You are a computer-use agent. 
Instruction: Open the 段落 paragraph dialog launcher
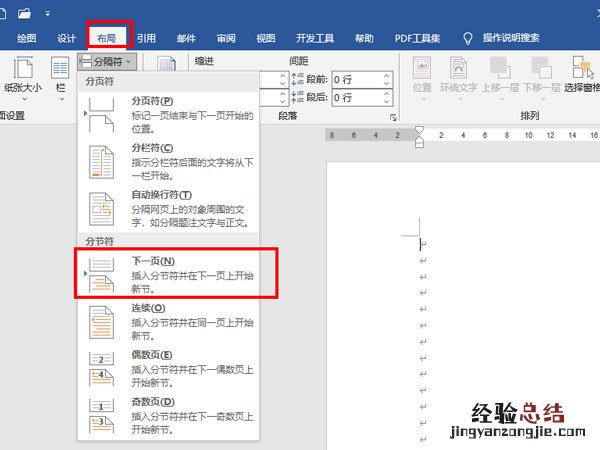(392, 118)
